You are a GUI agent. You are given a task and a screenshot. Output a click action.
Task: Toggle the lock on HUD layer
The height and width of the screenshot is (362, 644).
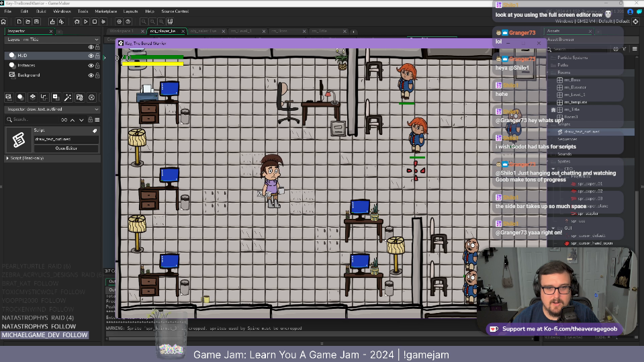(97, 56)
